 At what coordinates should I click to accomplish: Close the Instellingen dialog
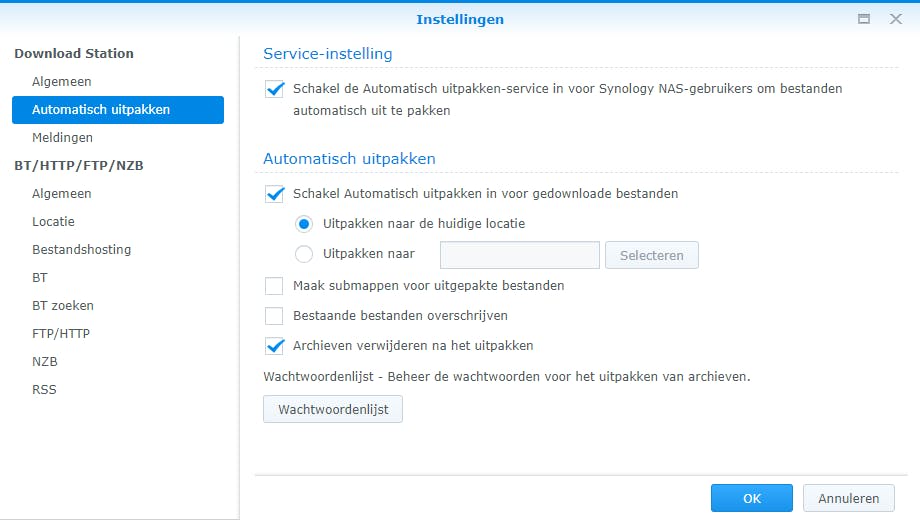[x=895, y=19]
